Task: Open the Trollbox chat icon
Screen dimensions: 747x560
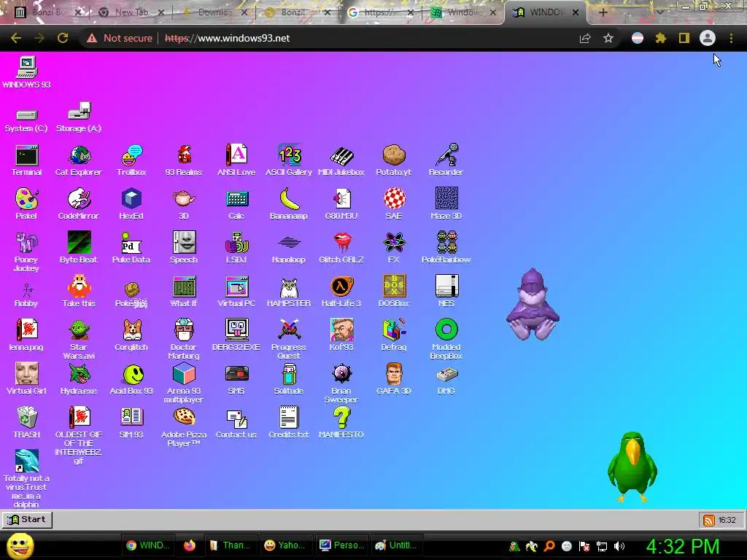Action: [131, 160]
